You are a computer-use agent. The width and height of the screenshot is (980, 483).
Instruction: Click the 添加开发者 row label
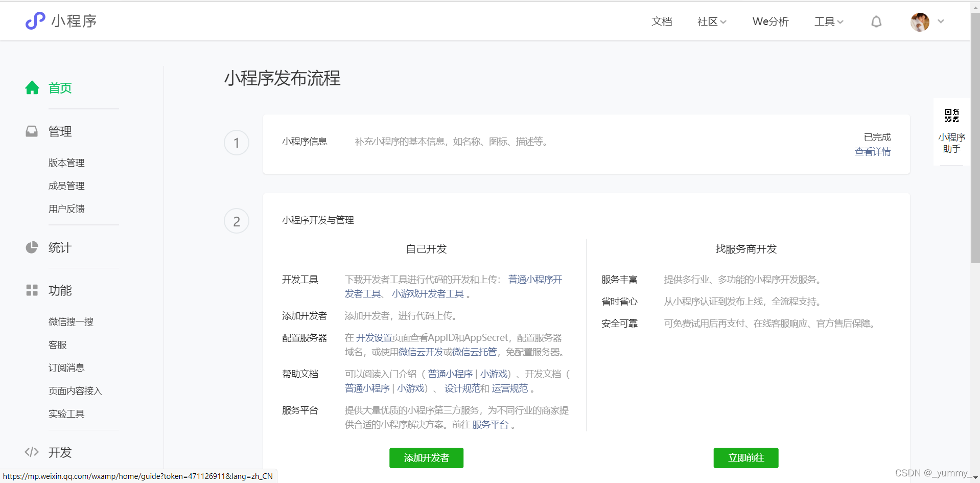pyautogui.click(x=305, y=316)
